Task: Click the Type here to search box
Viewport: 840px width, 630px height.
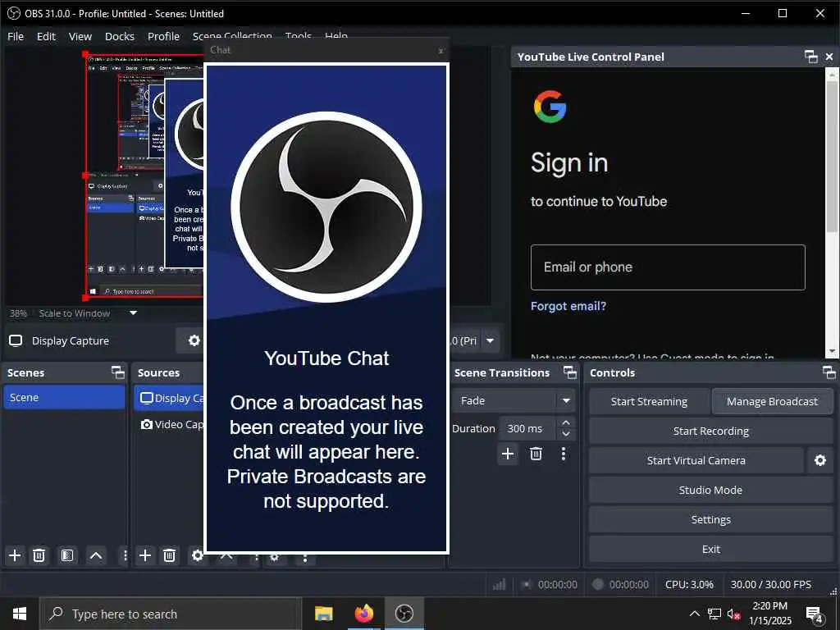Action: (x=171, y=614)
